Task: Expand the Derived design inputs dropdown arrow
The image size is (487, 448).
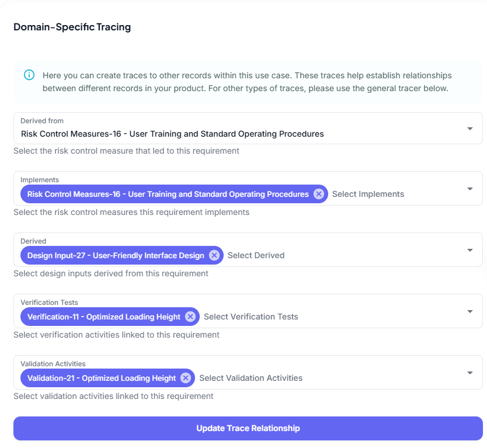Action: pyautogui.click(x=470, y=250)
